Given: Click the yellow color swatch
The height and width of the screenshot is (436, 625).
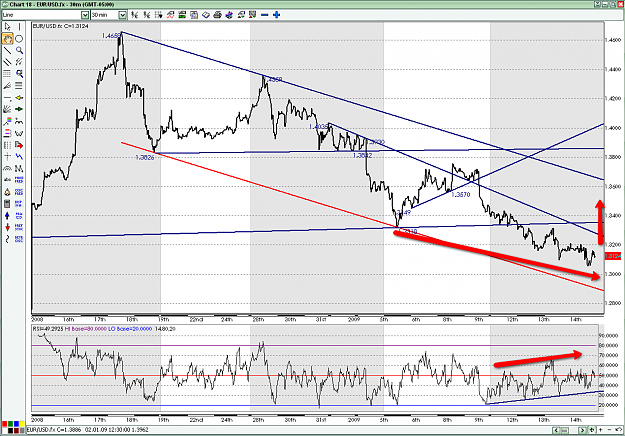Looking at the screenshot, I should coord(22,424).
